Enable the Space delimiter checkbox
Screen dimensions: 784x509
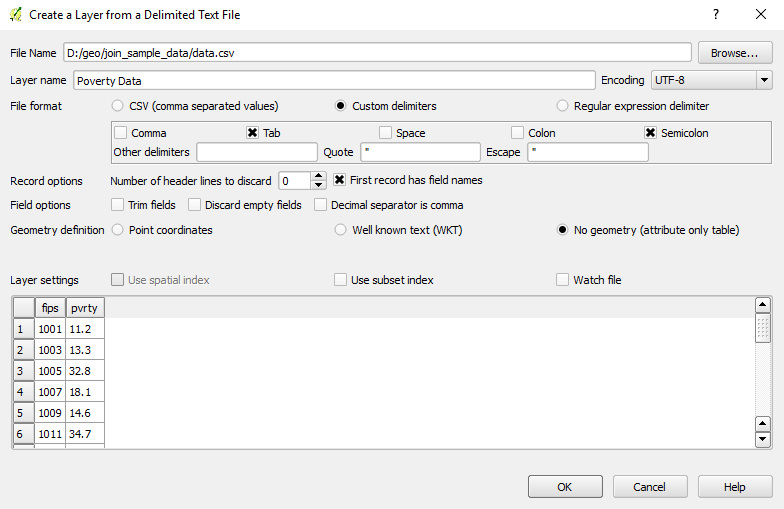(385, 132)
